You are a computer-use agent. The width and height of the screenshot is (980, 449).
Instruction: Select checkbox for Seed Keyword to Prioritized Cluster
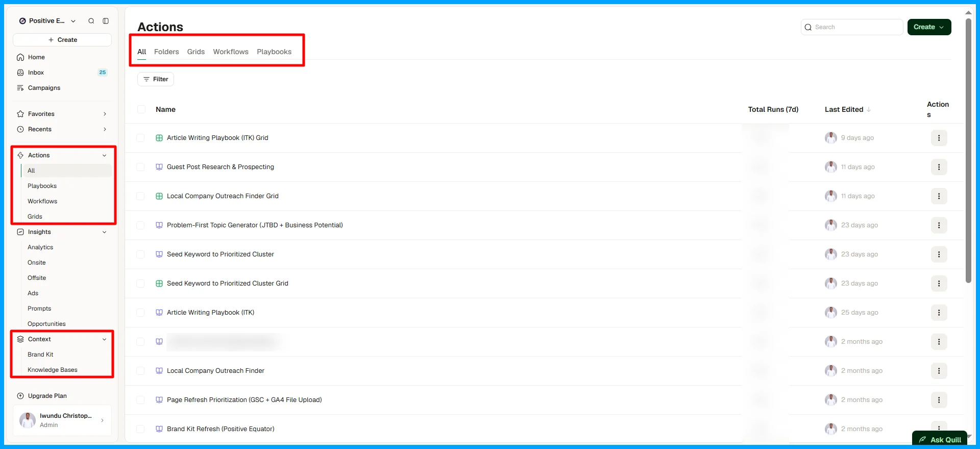click(140, 254)
